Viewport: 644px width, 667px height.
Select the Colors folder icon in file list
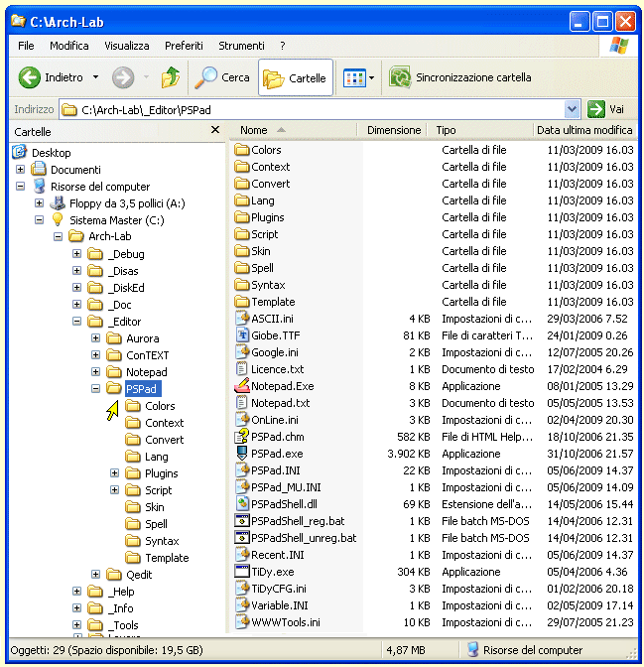(242, 150)
